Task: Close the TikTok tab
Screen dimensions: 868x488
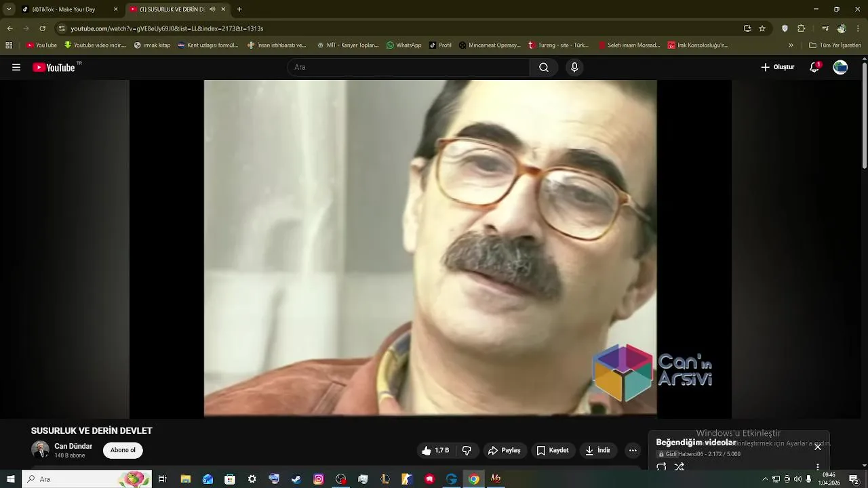Action: [115, 9]
